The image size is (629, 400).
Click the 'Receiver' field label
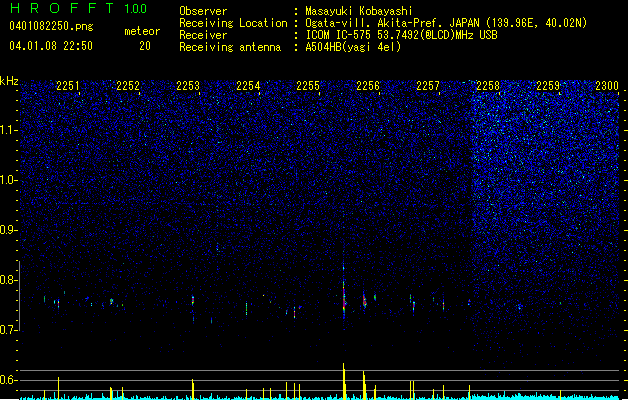(203, 35)
